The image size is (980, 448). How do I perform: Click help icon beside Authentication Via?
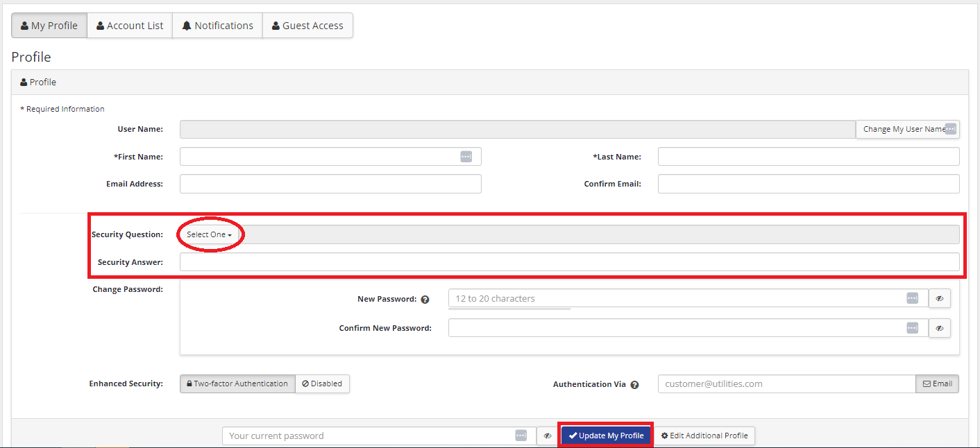pyautogui.click(x=634, y=384)
